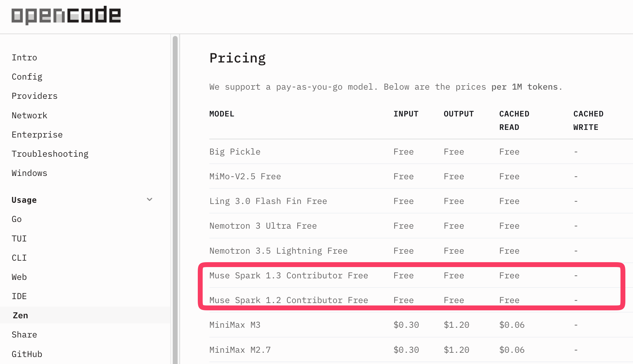This screenshot has width=633, height=364.
Task: Click 'Muse Spark 1.3 Contributor Free' name
Action: [289, 275]
